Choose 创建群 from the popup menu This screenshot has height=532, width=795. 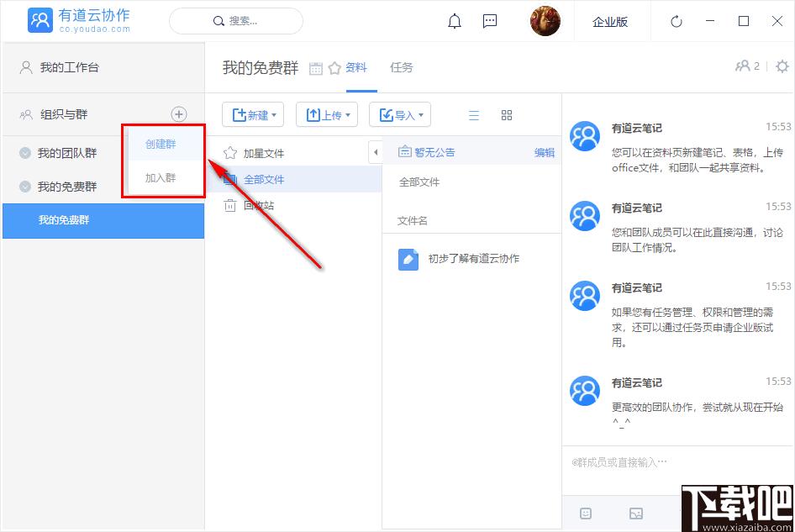click(x=161, y=144)
